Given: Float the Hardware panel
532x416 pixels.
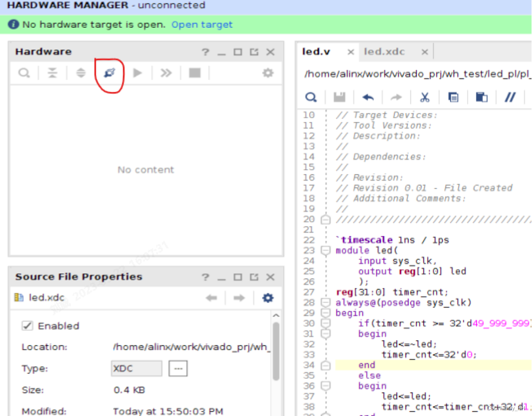Looking at the screenshot, I should pos(254,52).
